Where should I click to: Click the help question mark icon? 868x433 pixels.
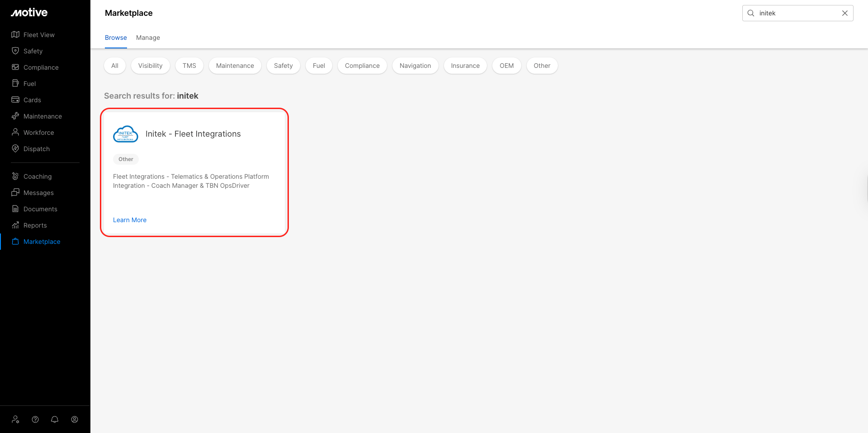coord(35,419)
